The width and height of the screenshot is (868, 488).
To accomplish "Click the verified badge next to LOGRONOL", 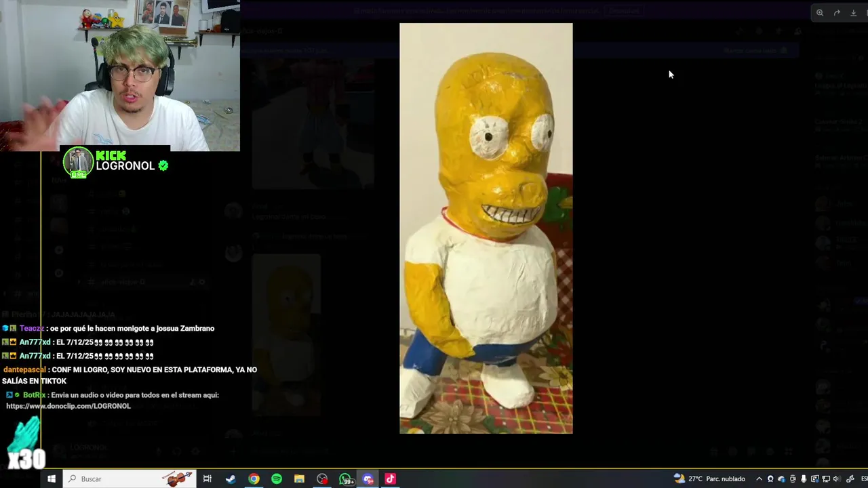I will [x=163, y=165].
